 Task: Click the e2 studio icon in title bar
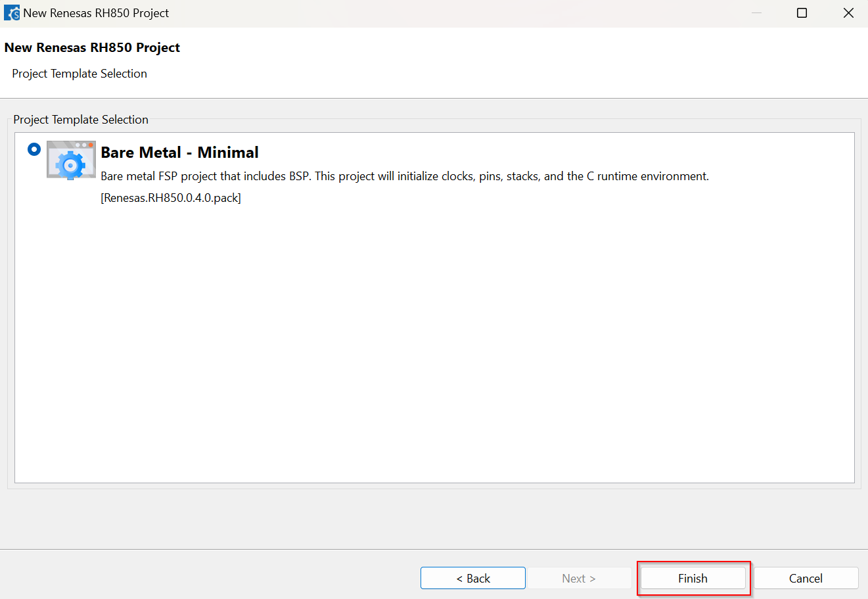click(x=12, y=12)
